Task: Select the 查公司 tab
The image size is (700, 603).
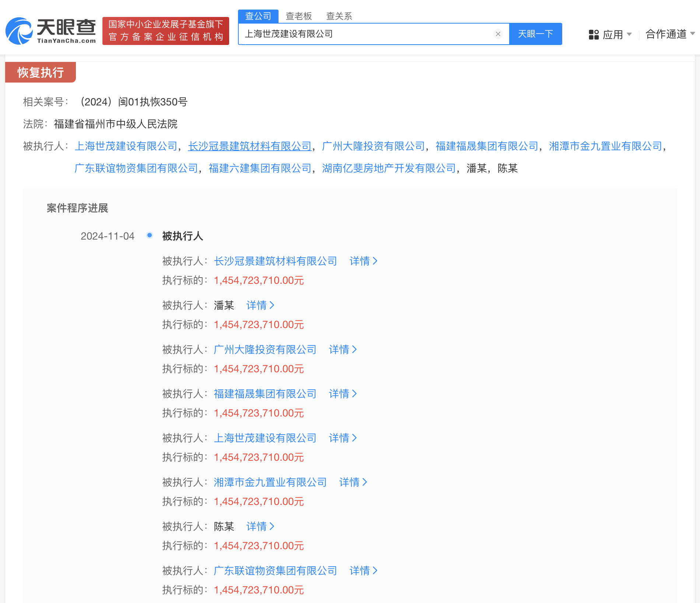Action: click(x=258, y=15)
